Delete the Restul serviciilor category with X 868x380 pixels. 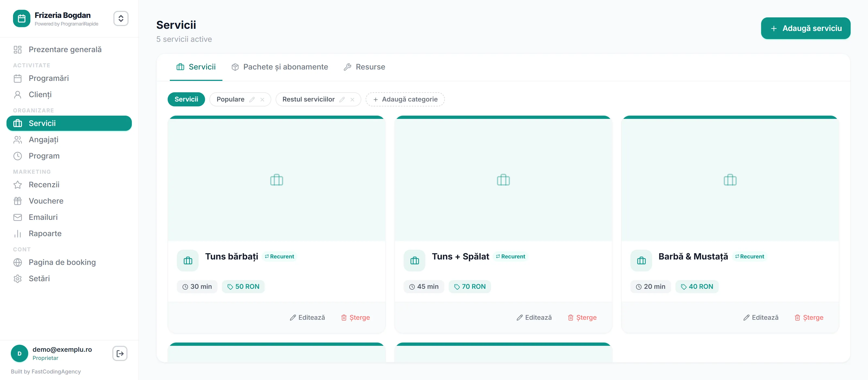(x=352, y=99)
